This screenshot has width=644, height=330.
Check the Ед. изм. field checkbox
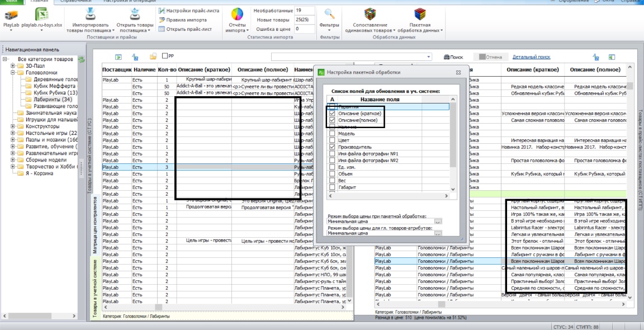(x=332, y=167)
